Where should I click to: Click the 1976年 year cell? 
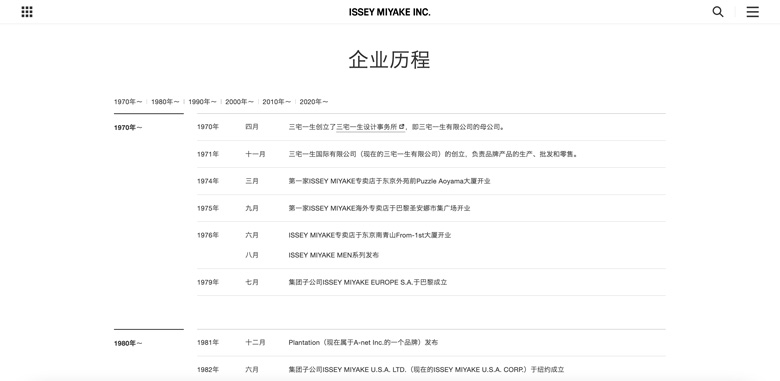click(x=208, y=235)
